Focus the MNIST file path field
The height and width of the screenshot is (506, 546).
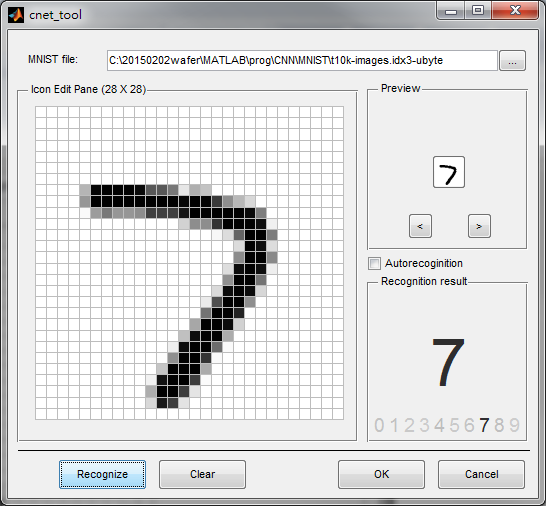point(302,61)
